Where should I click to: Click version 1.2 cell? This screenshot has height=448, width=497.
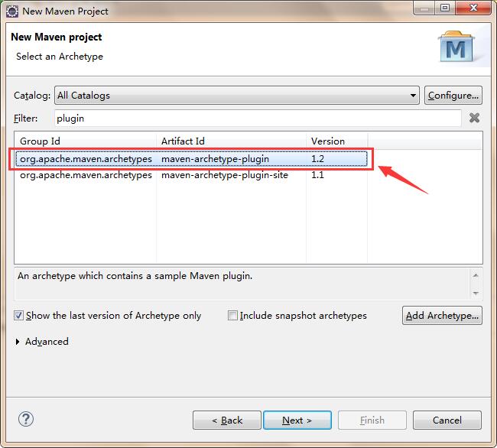(x=317, y=159)
